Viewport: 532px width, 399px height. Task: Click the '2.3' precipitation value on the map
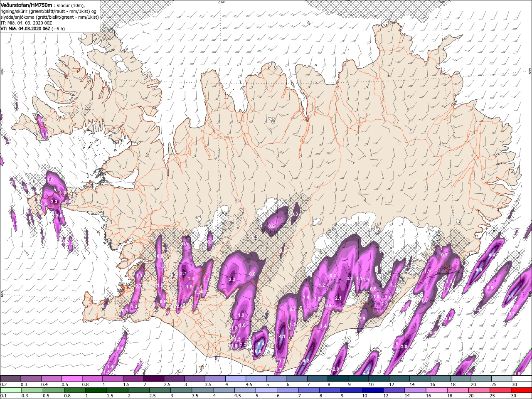(x=54, y=202)
